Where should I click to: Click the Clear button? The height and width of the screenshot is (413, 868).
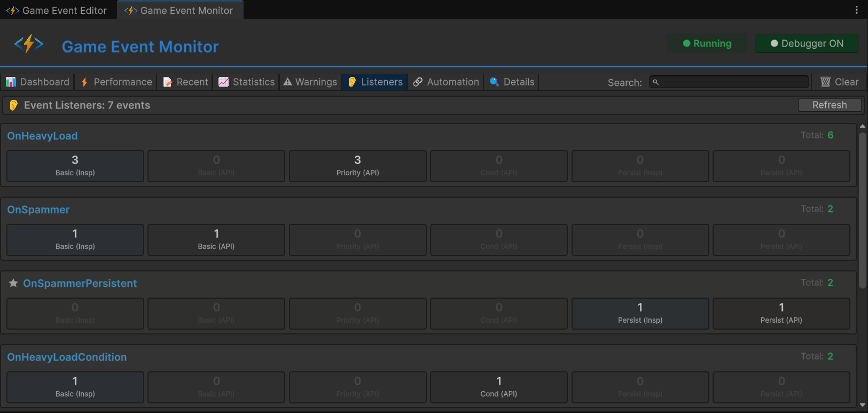click(x=840, y=82)
